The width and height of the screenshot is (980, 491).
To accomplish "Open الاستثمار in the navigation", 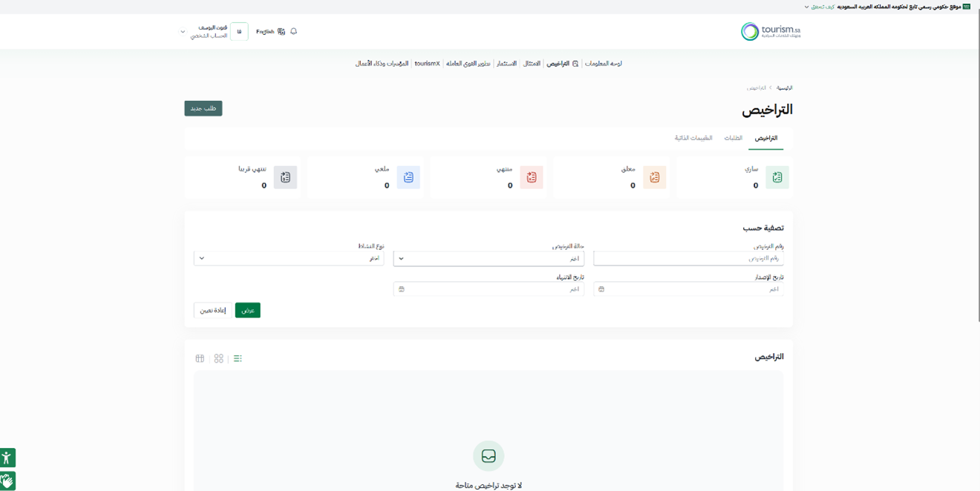I will click(x=506, y=64).
